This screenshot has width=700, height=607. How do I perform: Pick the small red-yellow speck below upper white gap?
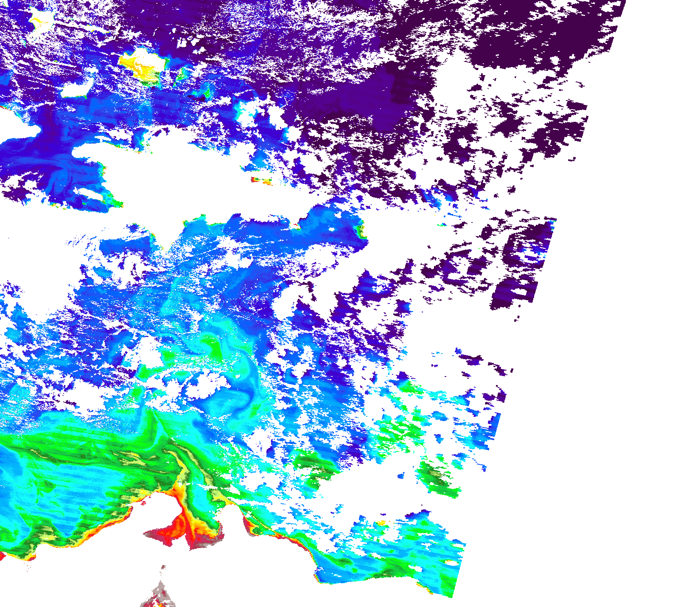click(x=261, y=181)
